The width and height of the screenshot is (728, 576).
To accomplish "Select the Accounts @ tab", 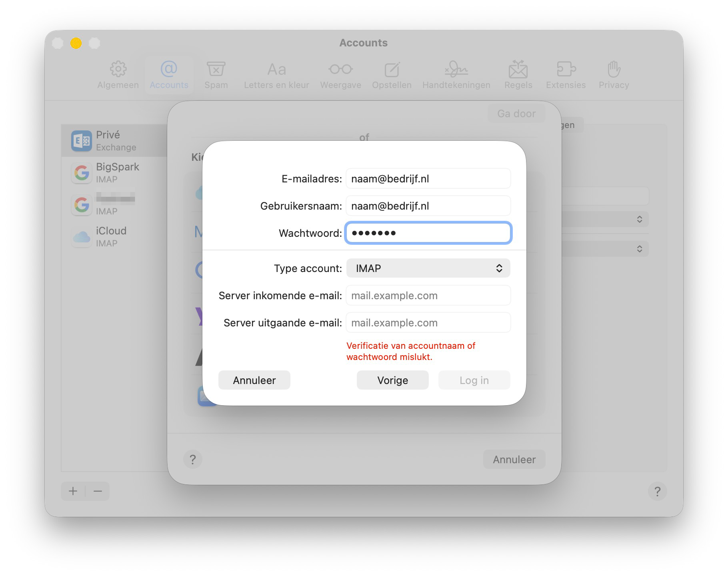I will point(169,75).
